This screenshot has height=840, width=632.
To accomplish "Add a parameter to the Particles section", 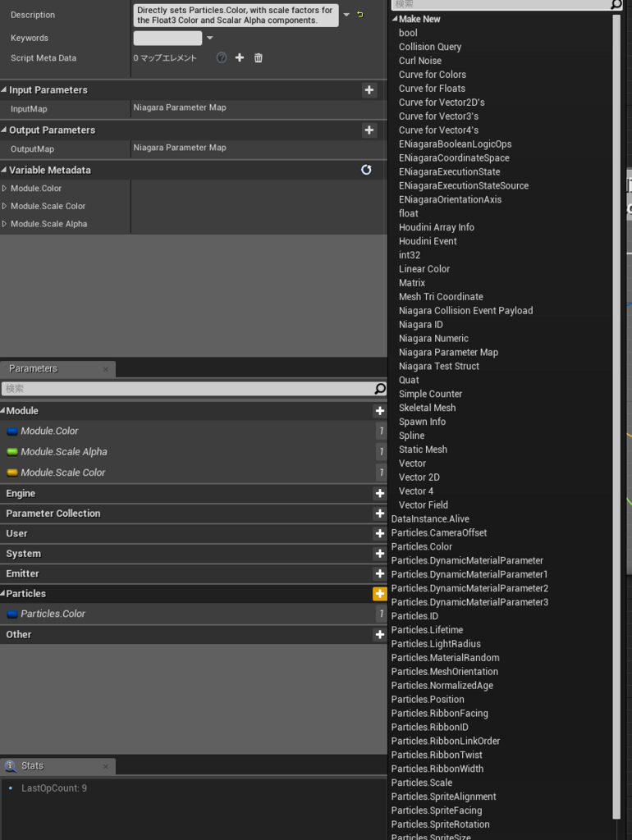I will (x=379, y=594).
